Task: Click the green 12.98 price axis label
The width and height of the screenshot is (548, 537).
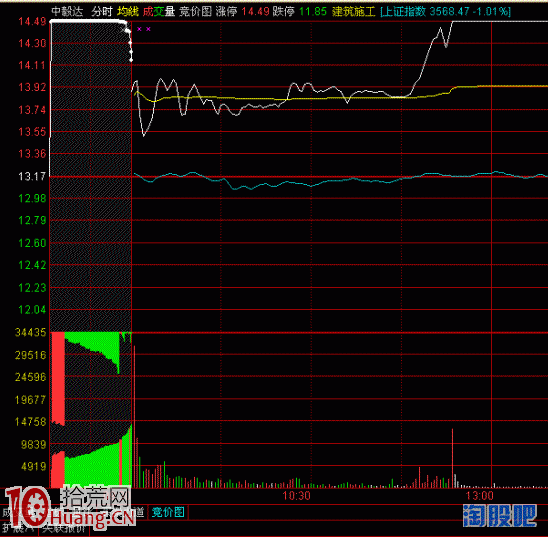Action: click(x=32, y=198)
